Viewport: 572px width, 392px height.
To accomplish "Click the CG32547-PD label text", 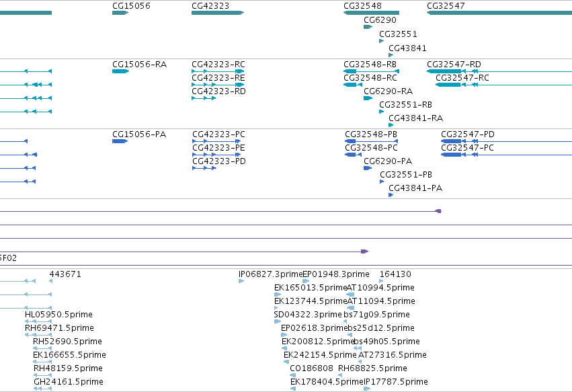I will (x=468, y=134).
